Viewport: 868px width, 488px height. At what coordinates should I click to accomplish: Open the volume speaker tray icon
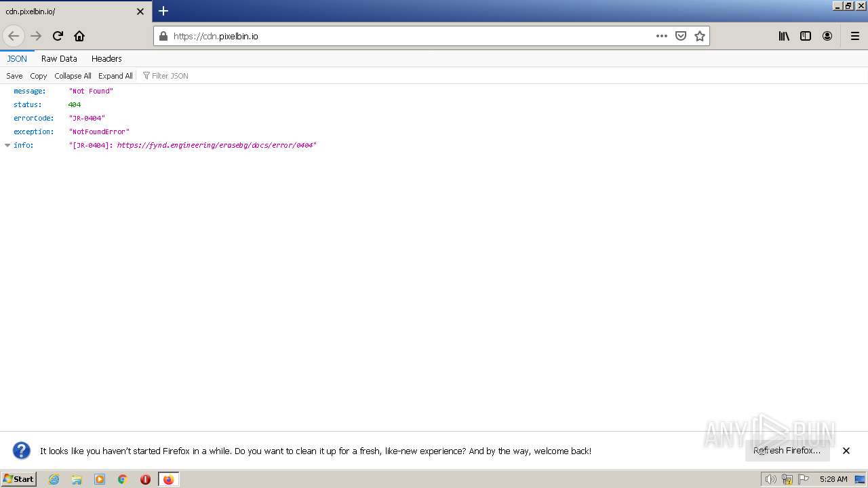point(770,479)
